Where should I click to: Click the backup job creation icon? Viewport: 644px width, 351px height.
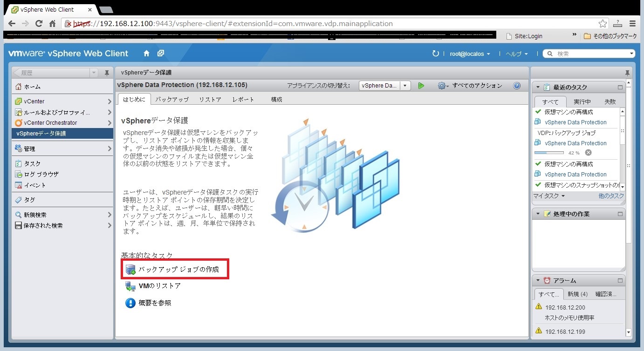(130, 269)
